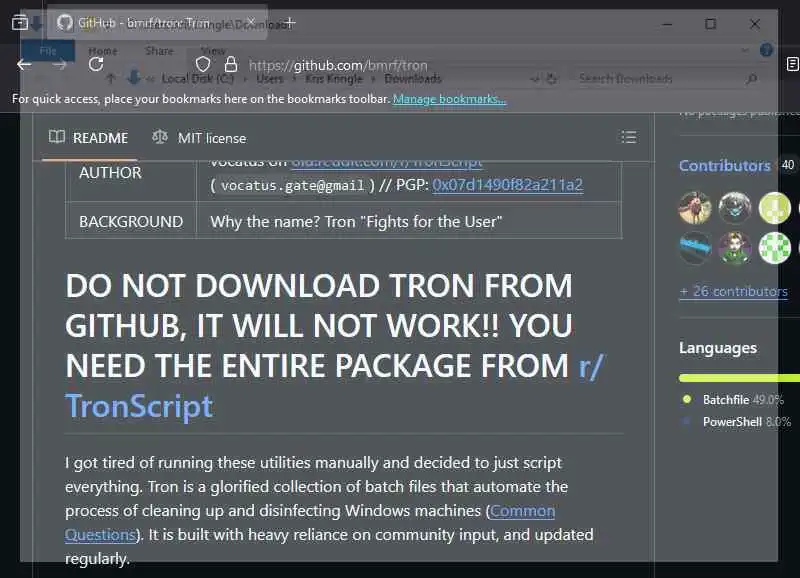The image size is (800, 578).
Task: Open the Firefox View icon
Action: (x=19, y=23)
